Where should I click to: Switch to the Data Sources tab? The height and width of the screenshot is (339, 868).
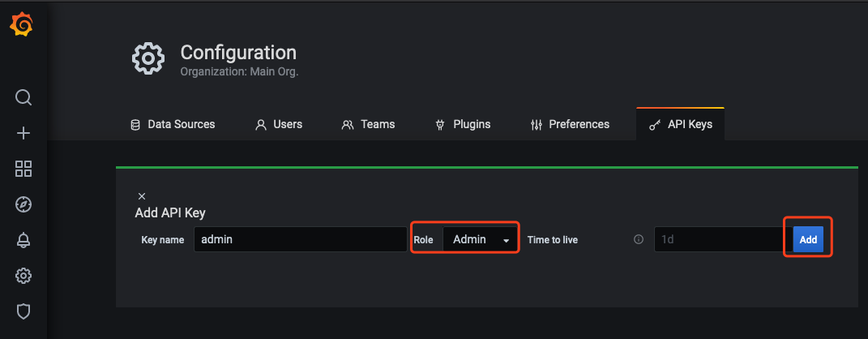(173, 124)
